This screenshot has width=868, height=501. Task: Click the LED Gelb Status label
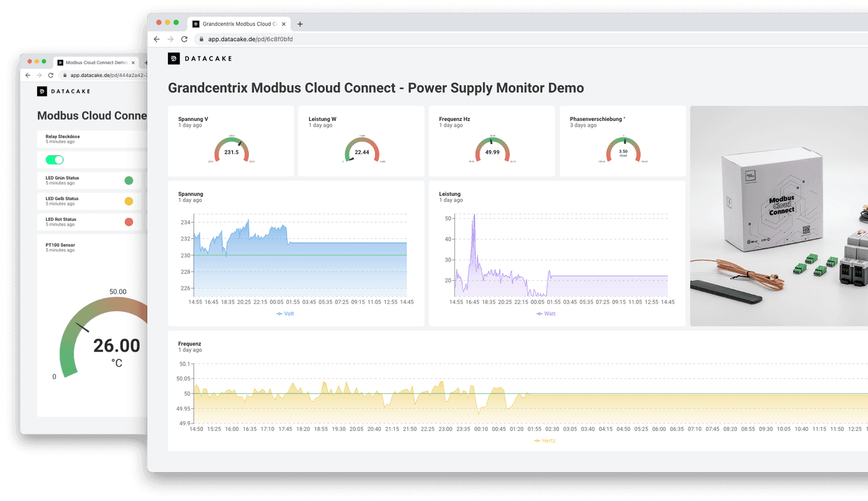[x=62, y=198]
